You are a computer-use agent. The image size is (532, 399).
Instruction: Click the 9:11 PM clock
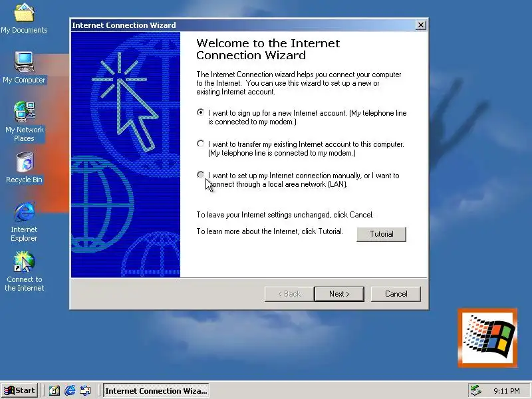click(x=507, y=391)
